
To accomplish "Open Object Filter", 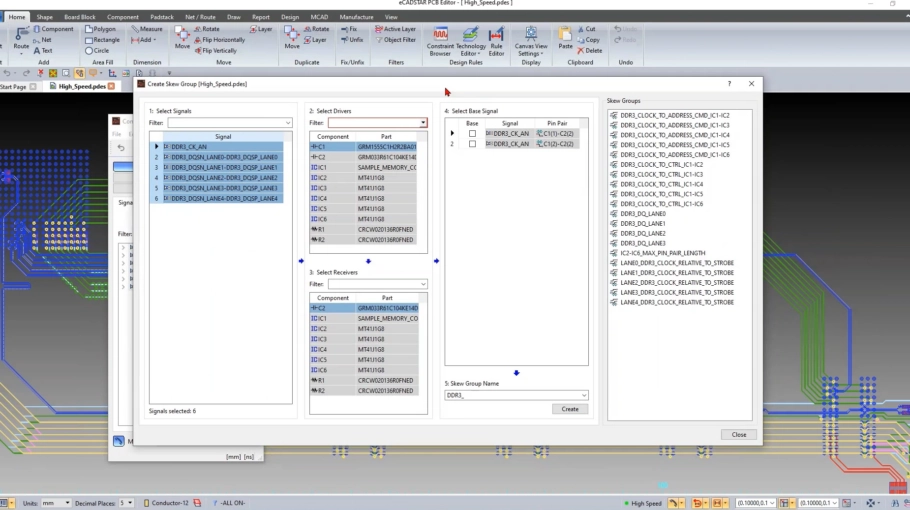I will click(x=396, y=40).
